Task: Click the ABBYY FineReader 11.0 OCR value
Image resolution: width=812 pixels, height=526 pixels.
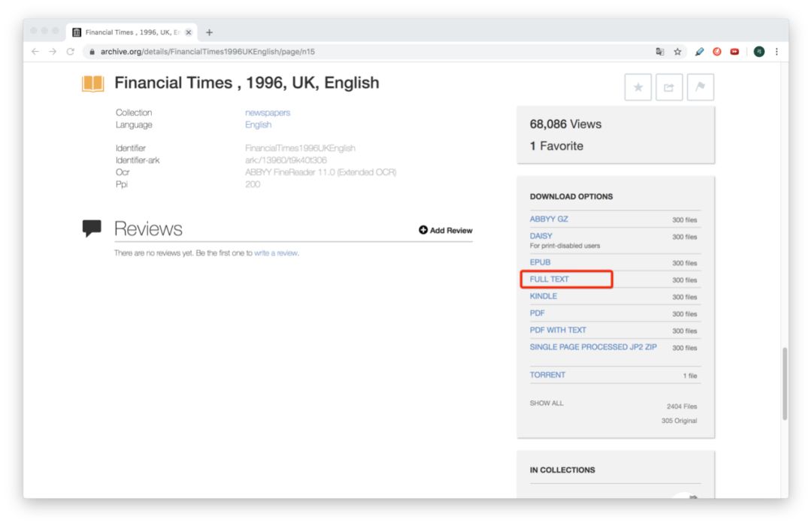Action: (320, 172)
